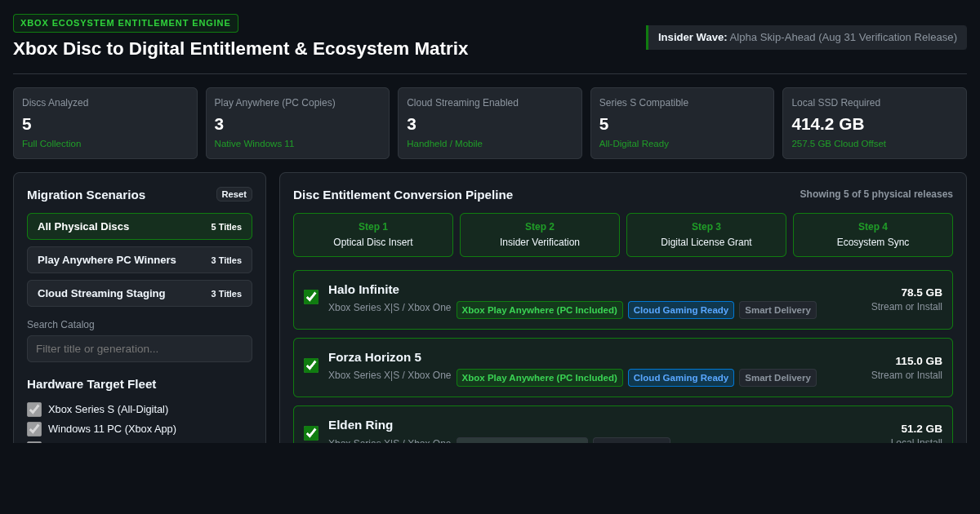Reset the migration scenarios
Image resolution: width=980 pixels, height=514 pixels.
tap(234, 194)
